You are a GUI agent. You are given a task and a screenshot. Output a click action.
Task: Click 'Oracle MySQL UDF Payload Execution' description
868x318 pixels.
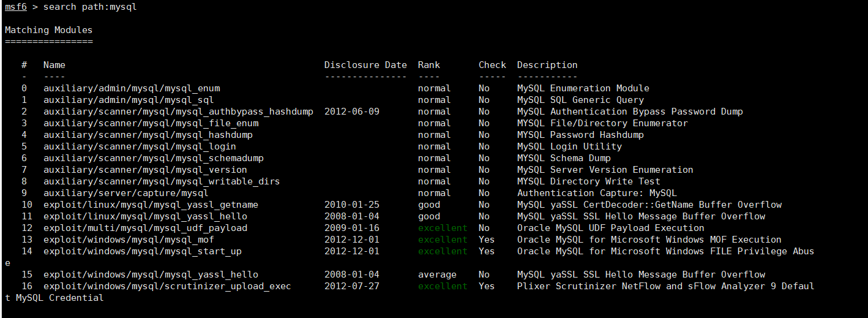pos(611,228)
